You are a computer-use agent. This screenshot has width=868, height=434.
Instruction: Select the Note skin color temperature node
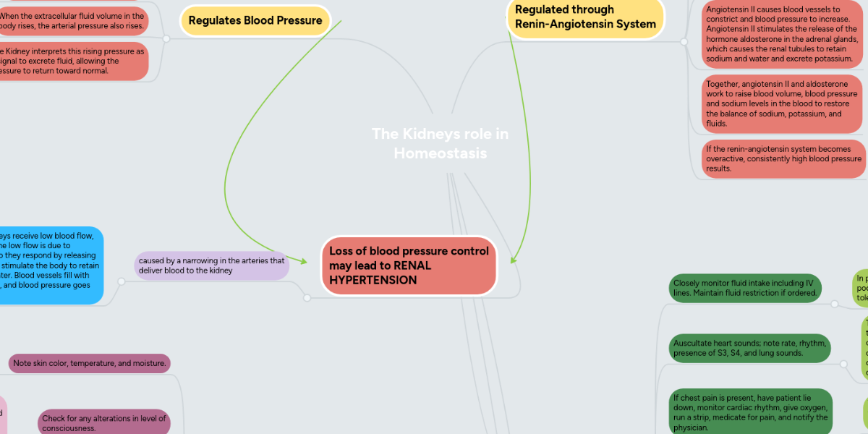pos(88,363)
